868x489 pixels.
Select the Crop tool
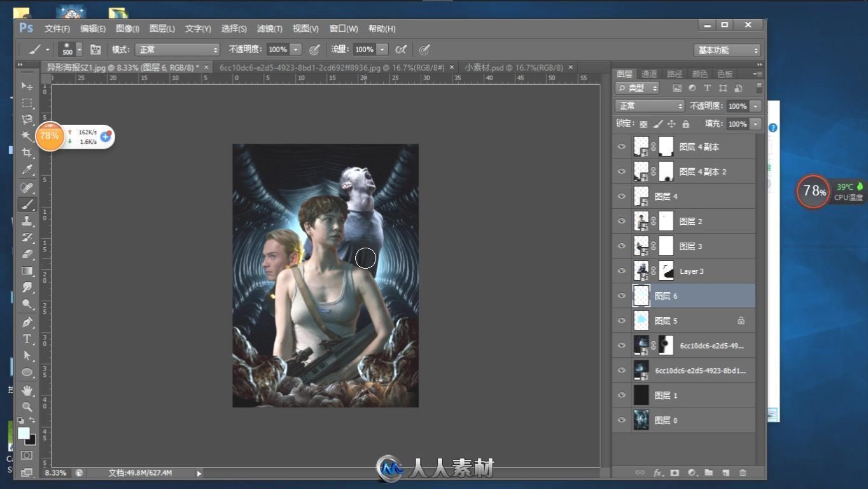tap(27, 153)
